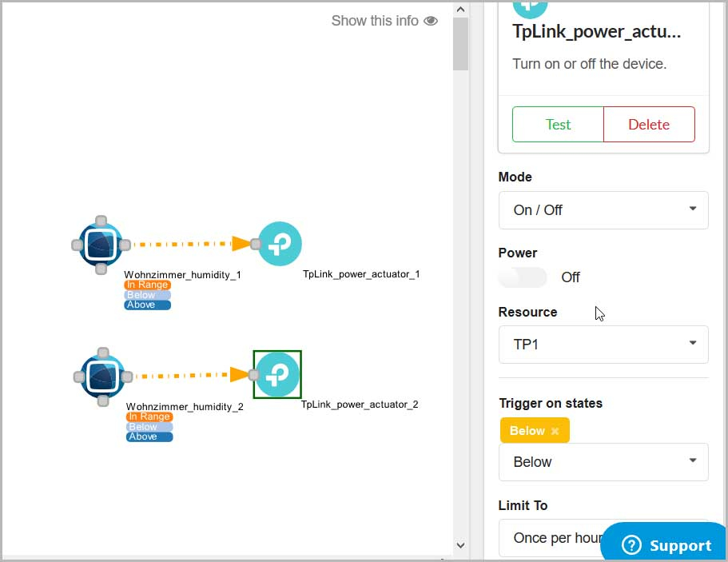This screenshot has height=562, width=728.
Task: Click input connector of TpLink_power_actuator_2
Action: [253, 375]
